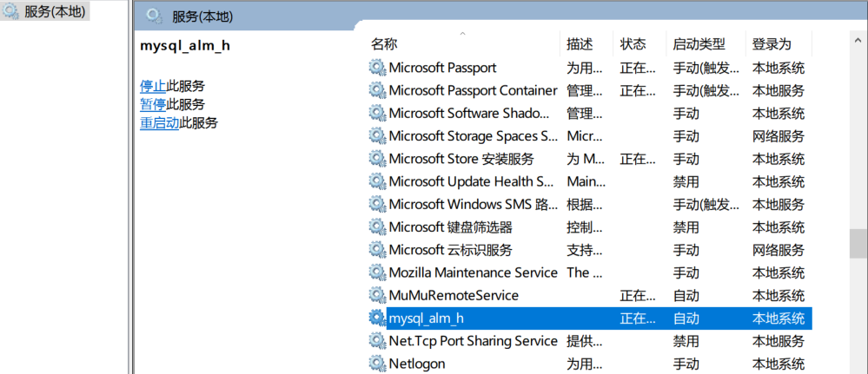Select the Microsoft Store 安装服务 gear icon

(x=378, y=159)
